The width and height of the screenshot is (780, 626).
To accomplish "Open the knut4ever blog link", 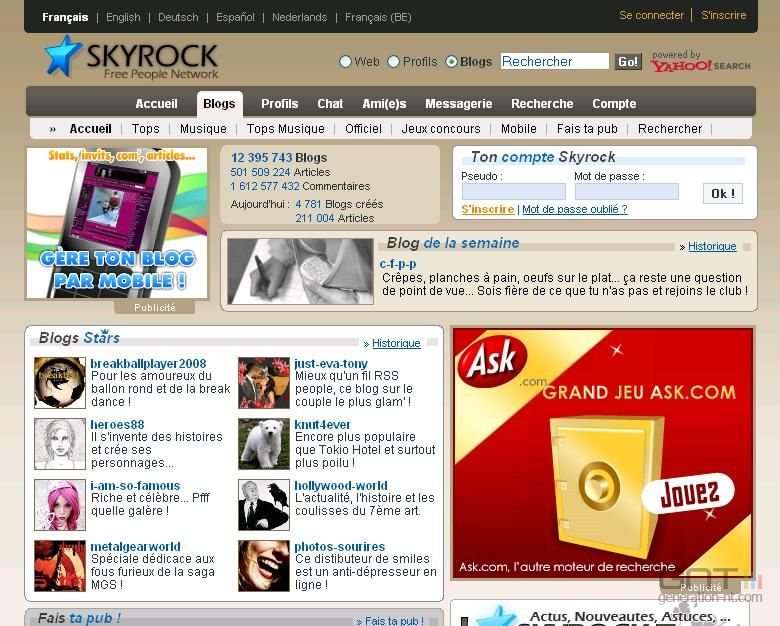I will [322, 424].
